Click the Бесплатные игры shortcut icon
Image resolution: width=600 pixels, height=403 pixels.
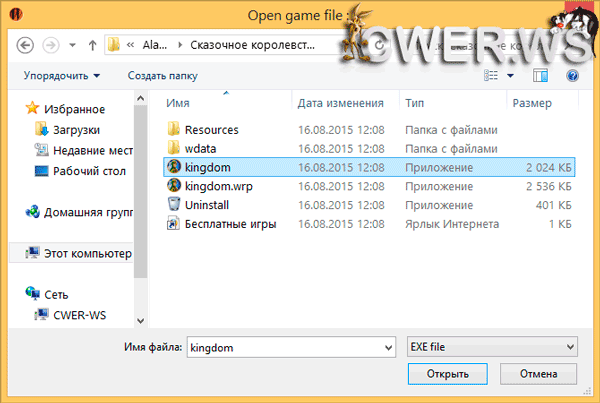click(x=173, y=224)
